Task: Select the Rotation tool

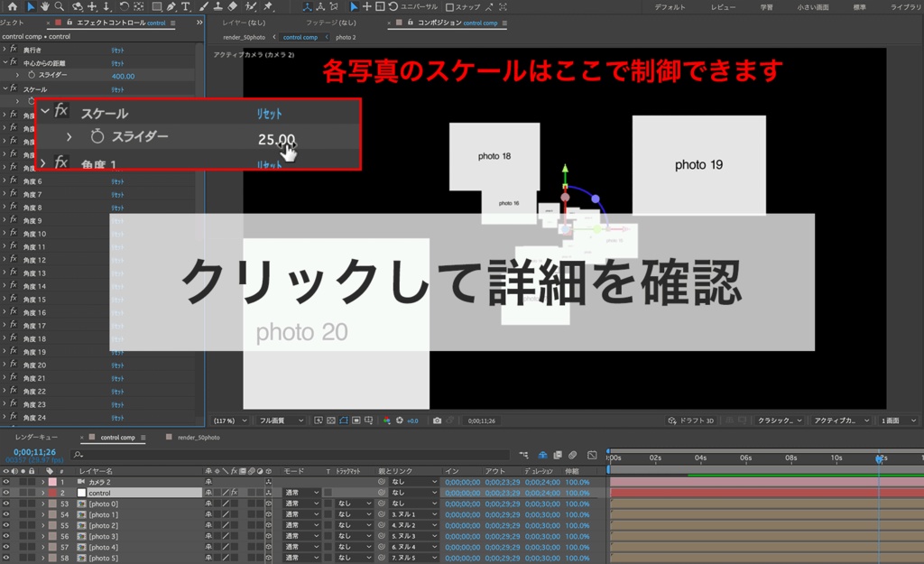Action: 123,7
